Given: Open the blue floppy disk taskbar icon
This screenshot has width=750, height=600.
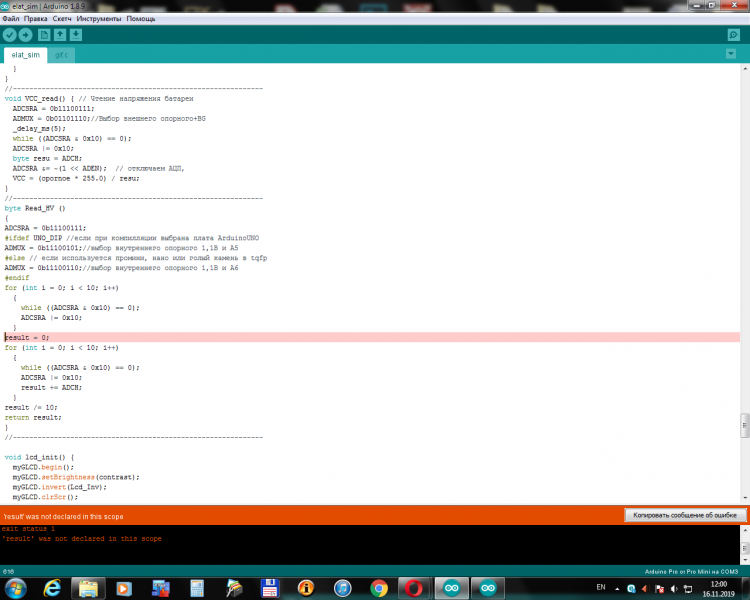Looking at the screenshot, I should point(270,588).
